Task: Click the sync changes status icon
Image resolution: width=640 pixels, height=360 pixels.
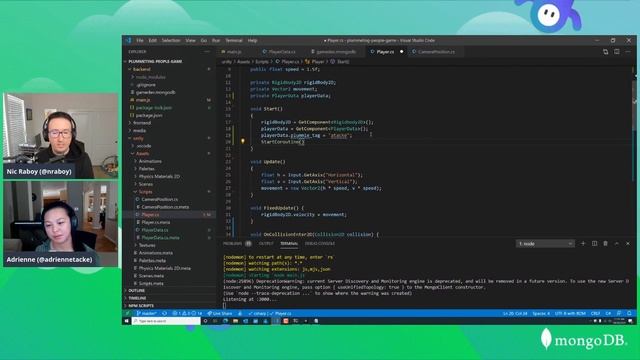Action: pos(164,313)
